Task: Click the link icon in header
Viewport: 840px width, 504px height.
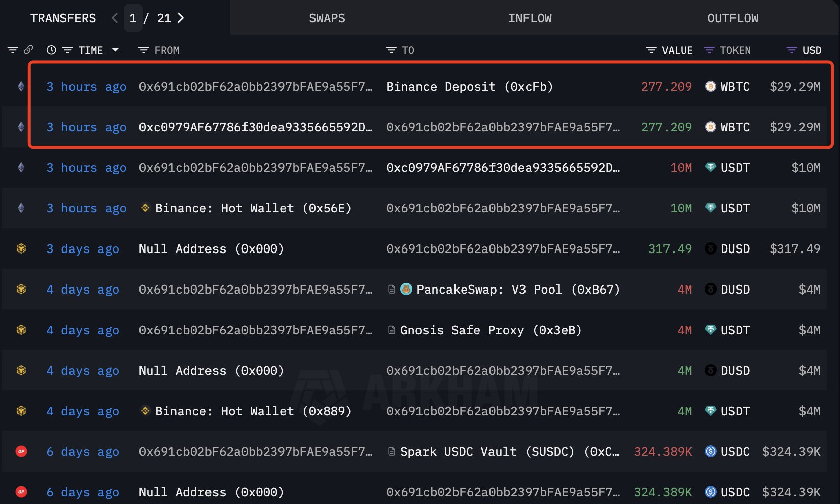Action: point(28,50)
